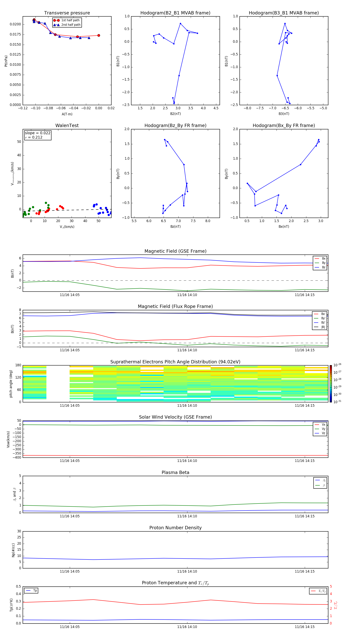
Task: Click 'Bx(nT)' x-axis label of FR hodogram
Action: coord(284,227)
